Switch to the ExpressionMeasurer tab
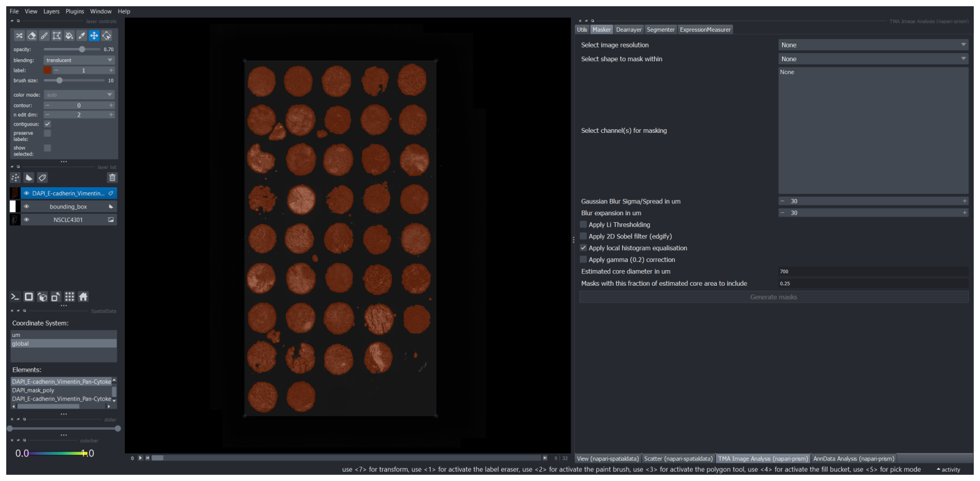The height and width of the screenshot is (481, 980). point(705,29)
